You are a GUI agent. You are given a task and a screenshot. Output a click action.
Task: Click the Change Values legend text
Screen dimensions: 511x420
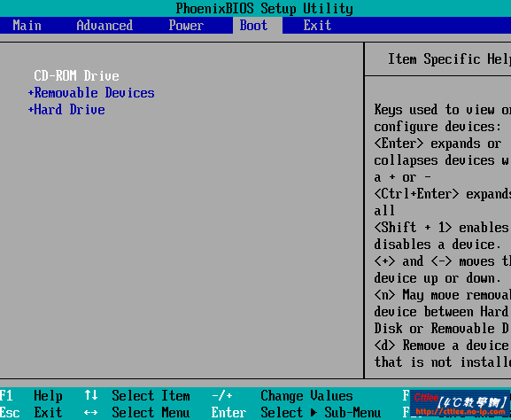point(306,396)
